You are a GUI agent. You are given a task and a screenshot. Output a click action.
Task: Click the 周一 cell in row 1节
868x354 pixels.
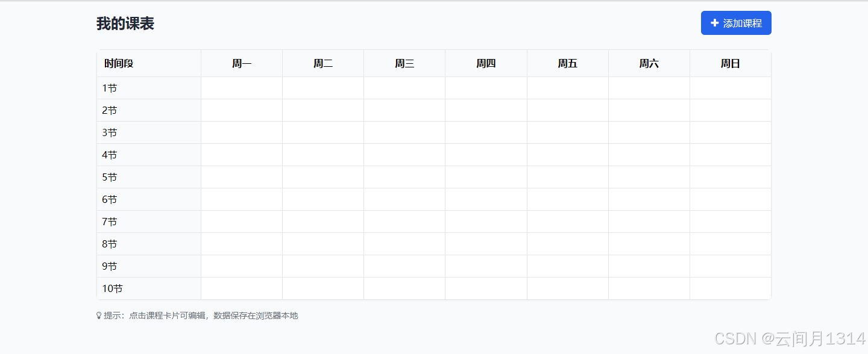click(x=242, y=88)
